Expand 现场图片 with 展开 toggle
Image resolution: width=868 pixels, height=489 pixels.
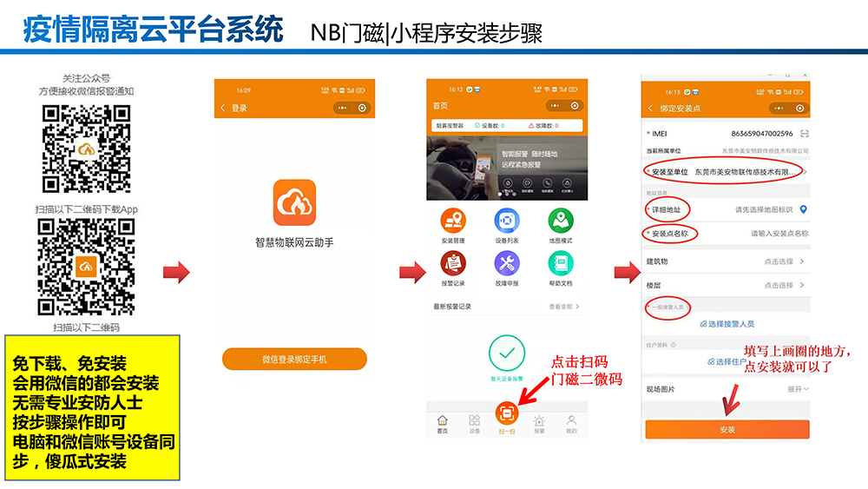pyautogui.click(x=798, y=389)
